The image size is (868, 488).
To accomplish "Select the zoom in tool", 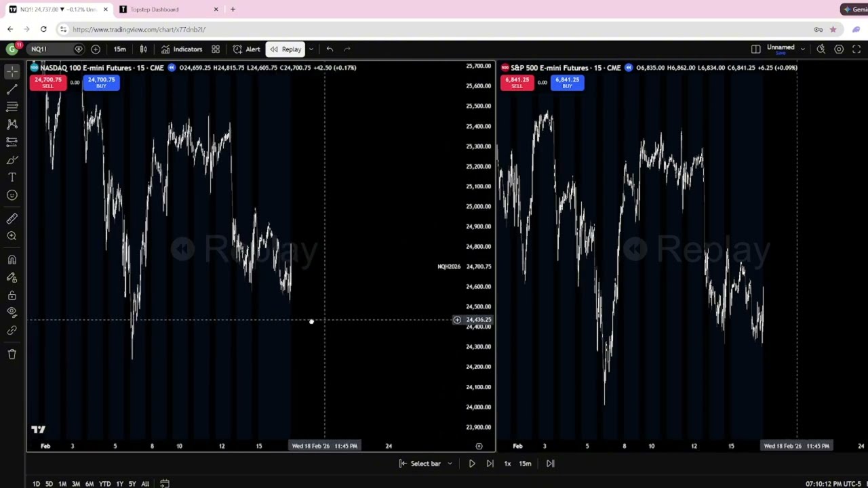I will 12,236.
